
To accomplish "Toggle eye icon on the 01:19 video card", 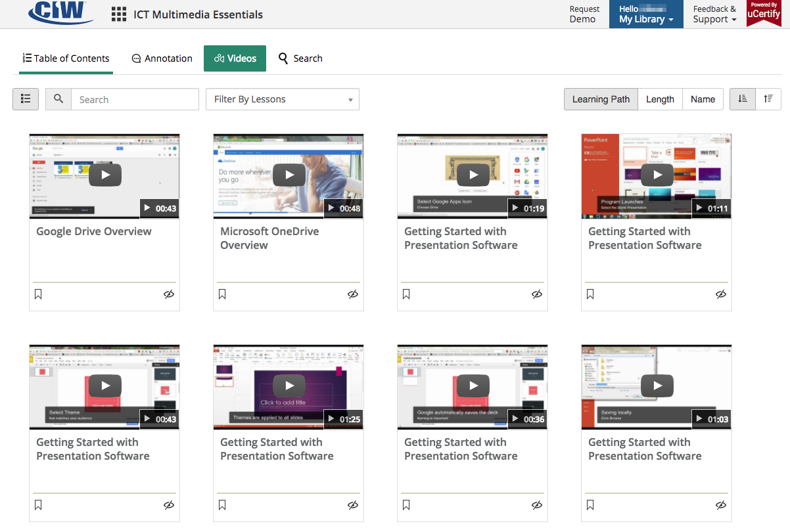I will [537, 294].
